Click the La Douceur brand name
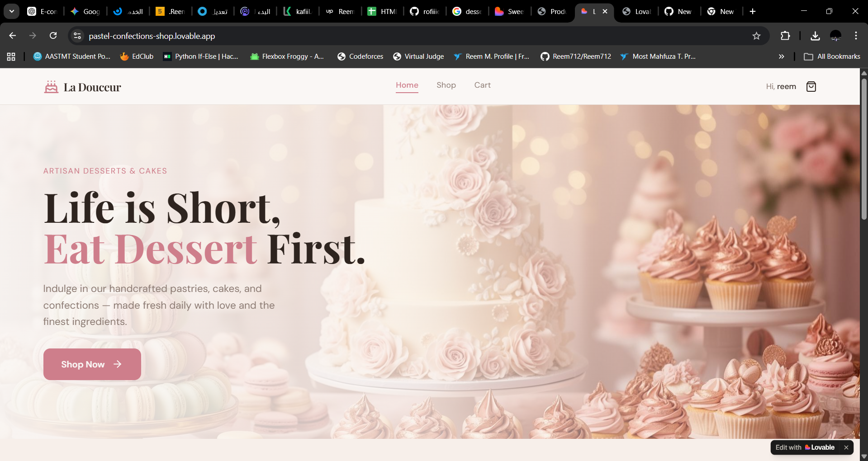Image resolution: width=868 pixels, height=461 pixels. click(x=92, y=87)
